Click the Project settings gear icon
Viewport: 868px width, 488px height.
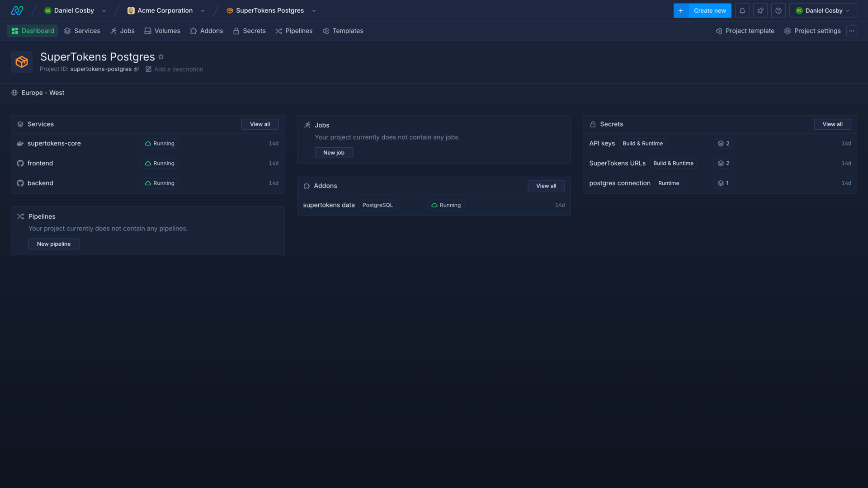pyautogui.click(x=788, y=31)
